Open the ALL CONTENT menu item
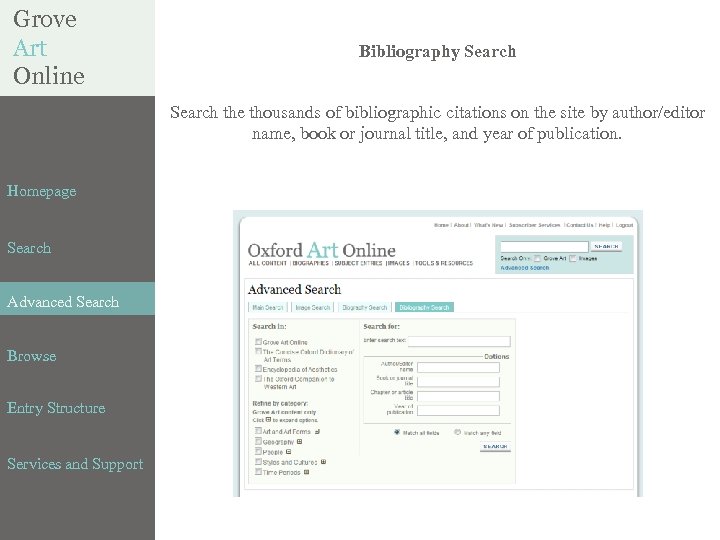The image size is (720, 540). coord(268,263)
